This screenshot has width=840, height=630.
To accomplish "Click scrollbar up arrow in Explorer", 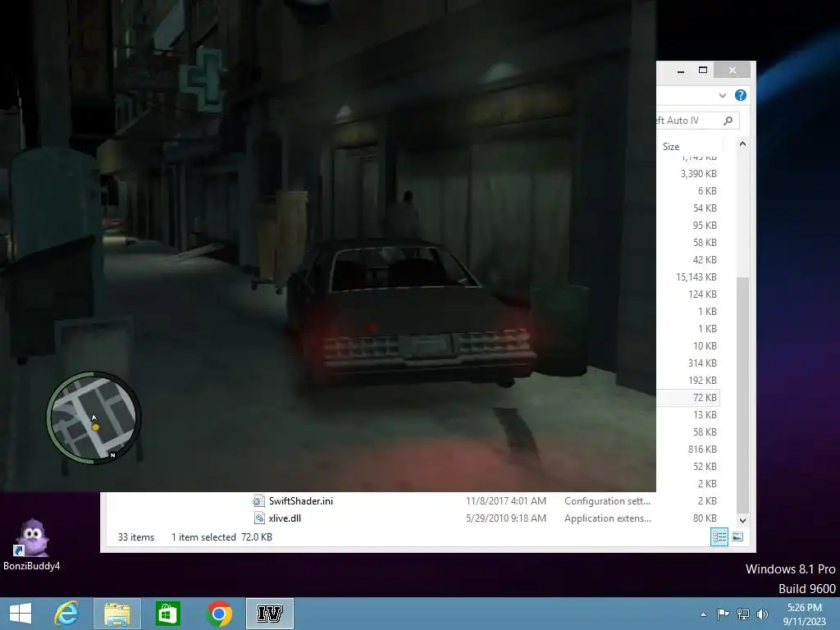I will (x=742, y=144).
